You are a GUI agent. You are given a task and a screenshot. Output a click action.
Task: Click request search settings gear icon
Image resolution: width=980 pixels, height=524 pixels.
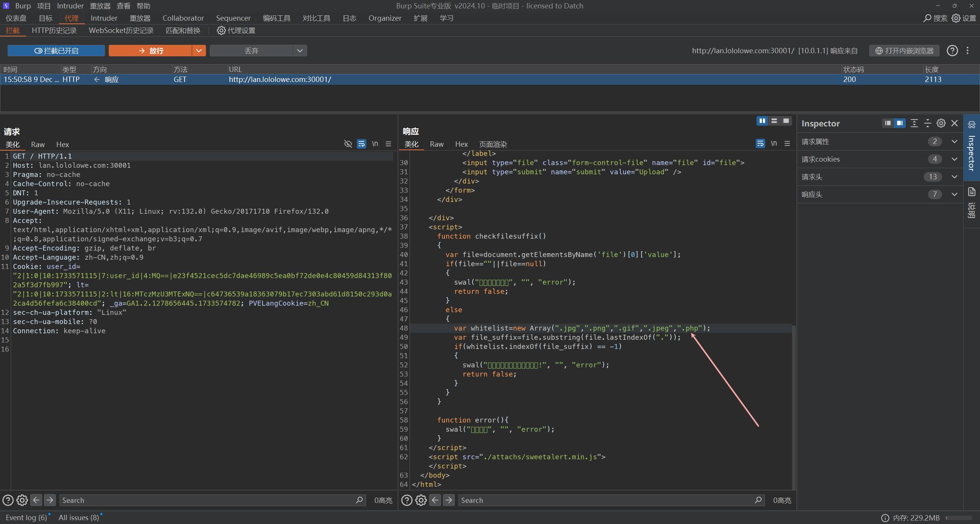coord(22,500)
